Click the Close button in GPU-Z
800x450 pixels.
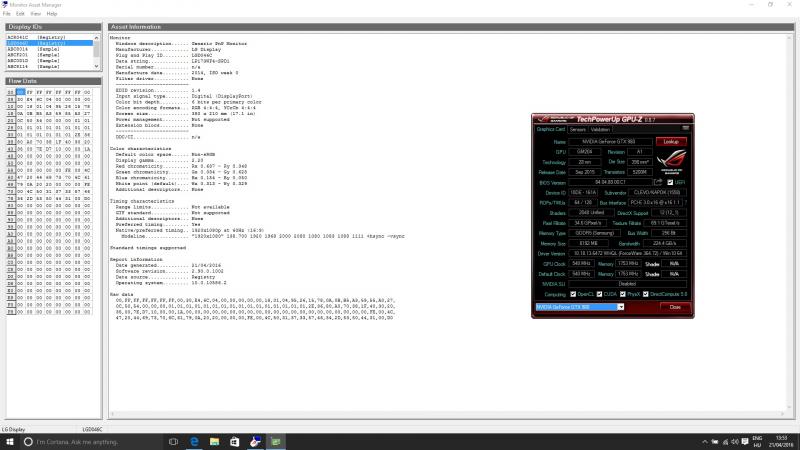[x=674, y=307]
